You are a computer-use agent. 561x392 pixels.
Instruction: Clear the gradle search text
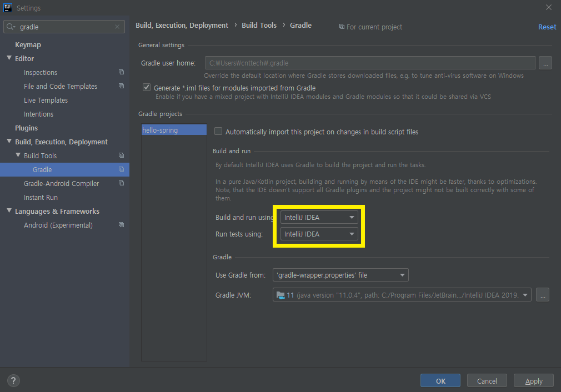coord(117,27)
